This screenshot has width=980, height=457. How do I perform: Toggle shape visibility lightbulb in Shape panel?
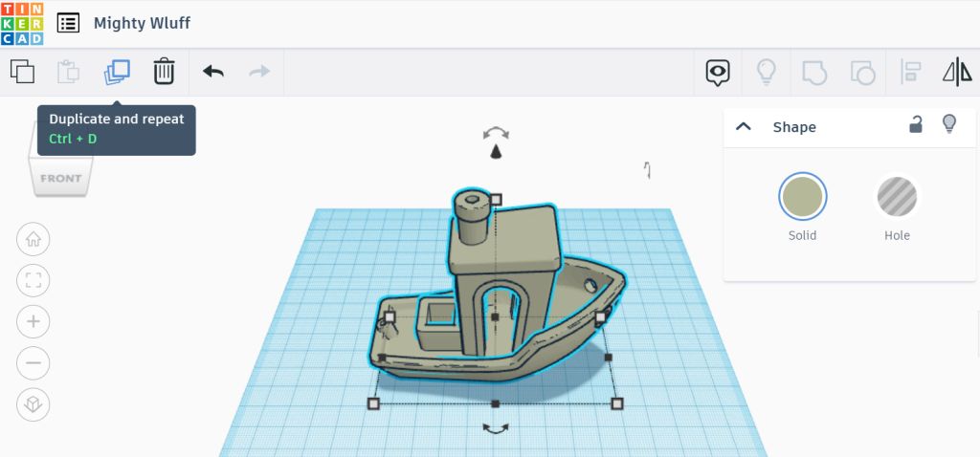coord(949,124)
